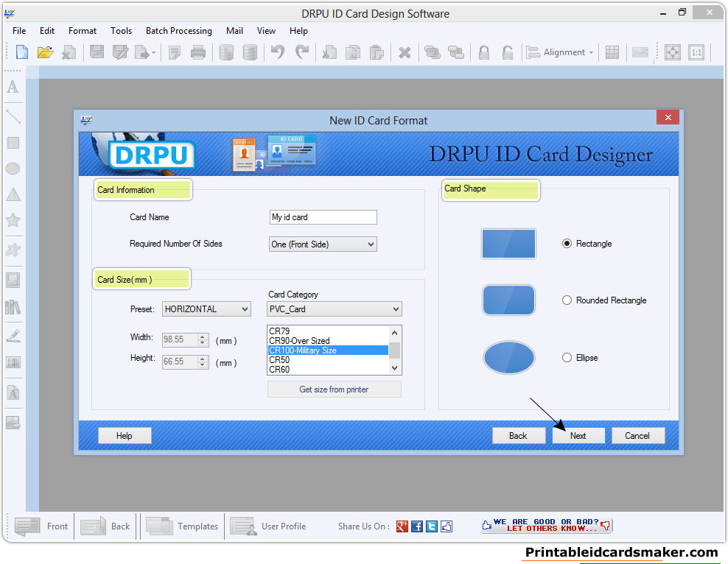Click the Save floppy disk icon
The image size is (728, 564).
tap(97, 52)
